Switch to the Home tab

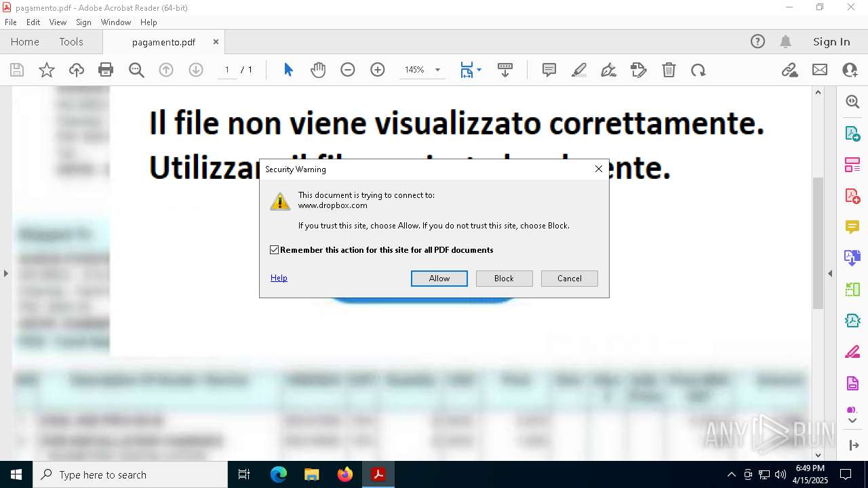[x=25, y=41]
